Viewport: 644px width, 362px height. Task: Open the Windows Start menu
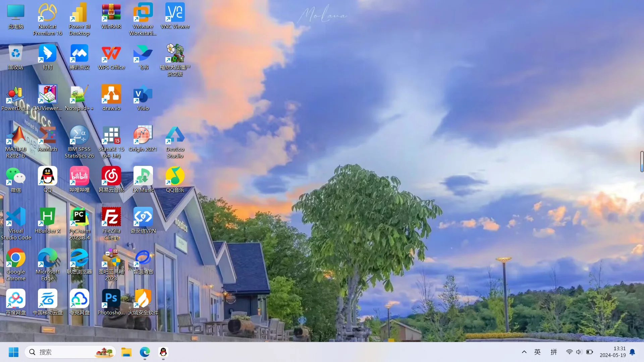pos(13,352)
